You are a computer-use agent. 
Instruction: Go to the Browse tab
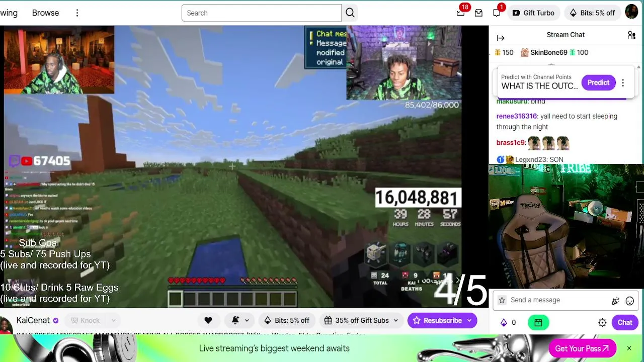tap(45, 13)
